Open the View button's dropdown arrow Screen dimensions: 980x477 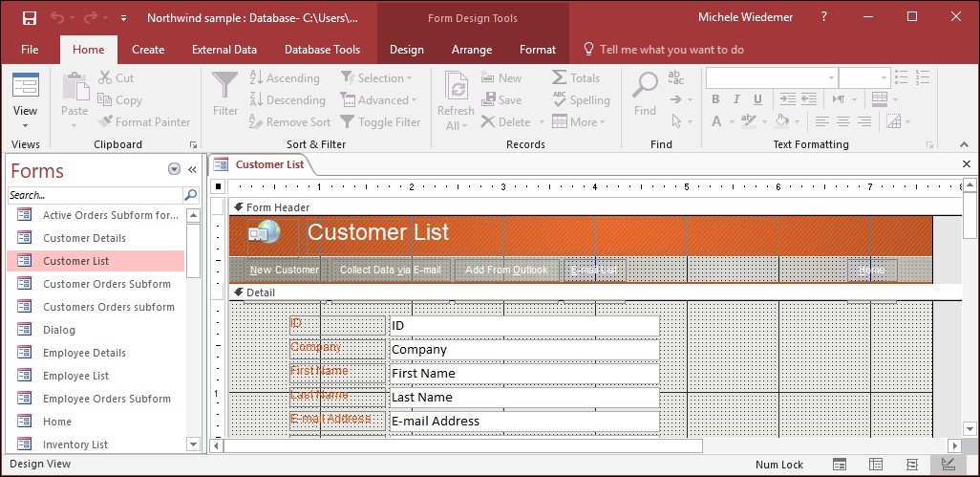26,125
